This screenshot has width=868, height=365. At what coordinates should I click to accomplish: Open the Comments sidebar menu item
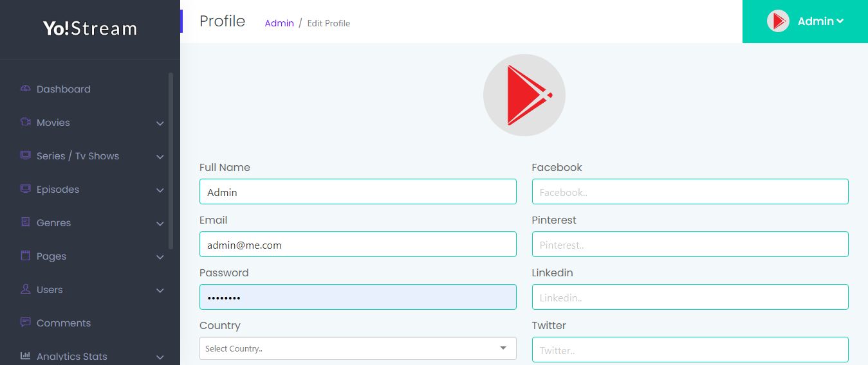64,323
